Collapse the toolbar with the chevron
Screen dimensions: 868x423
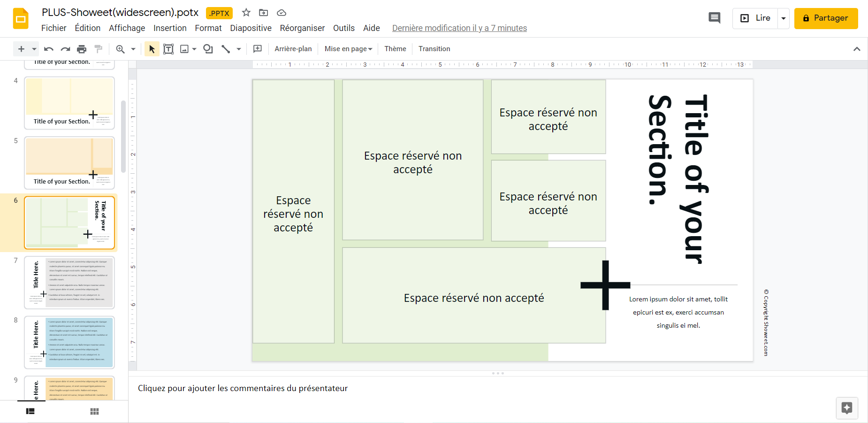point(857,48)
